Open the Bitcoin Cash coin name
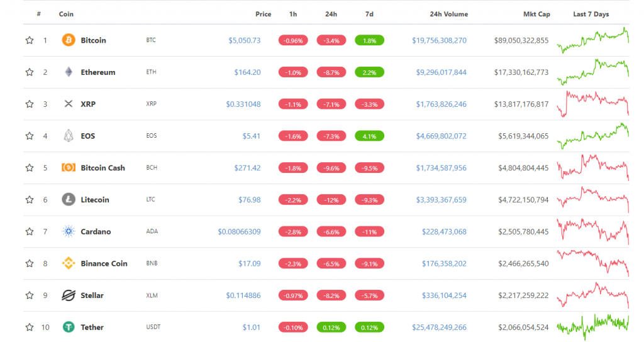The height and width of the screenshot is (342, 644). click(x=103, y=168)
